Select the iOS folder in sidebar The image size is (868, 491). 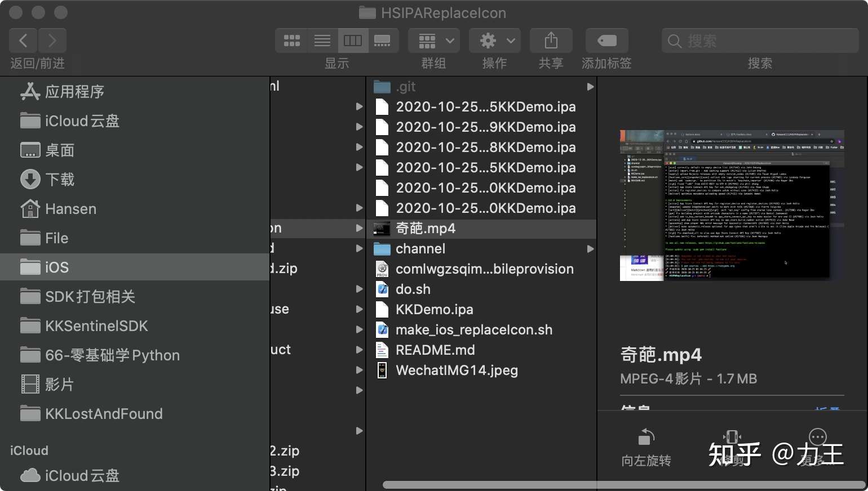[135, 267]
